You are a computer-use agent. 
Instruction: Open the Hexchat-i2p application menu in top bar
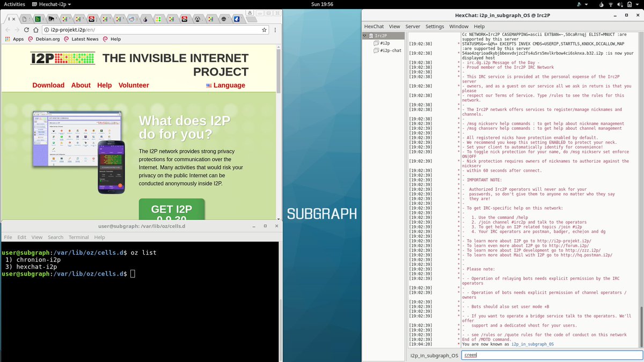point(51,4)
